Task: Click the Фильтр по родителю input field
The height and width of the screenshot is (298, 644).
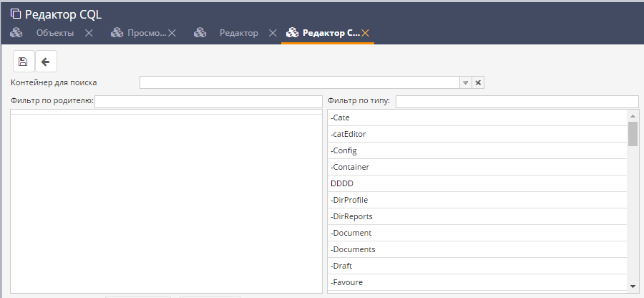Action: 208,102
